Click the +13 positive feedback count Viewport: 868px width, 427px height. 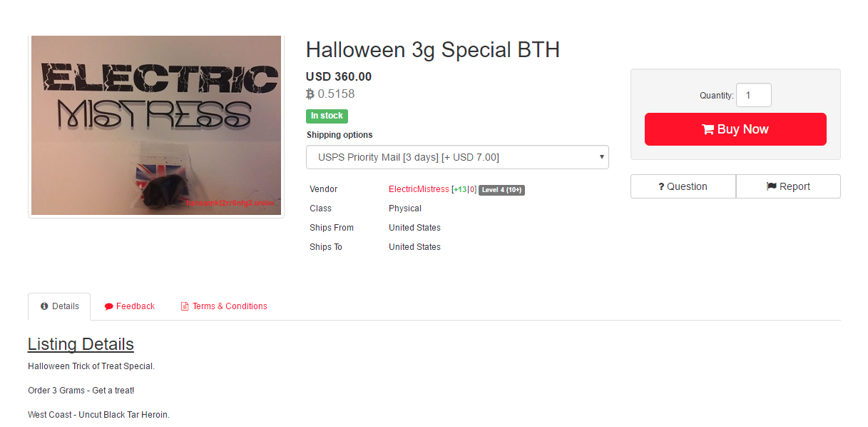click(x=460, y=189)
